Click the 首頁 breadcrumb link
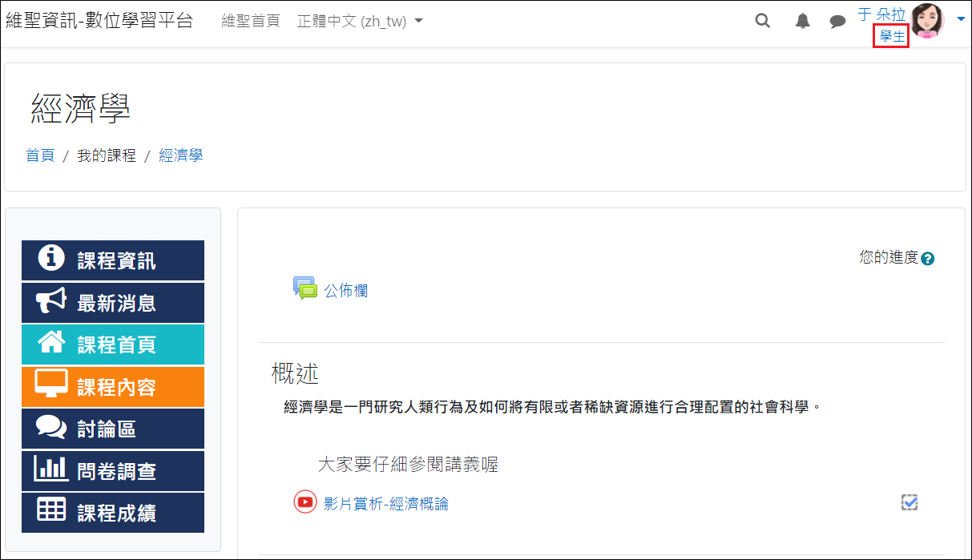This screenshot has height=560, width=972. (x=40, y=155)
